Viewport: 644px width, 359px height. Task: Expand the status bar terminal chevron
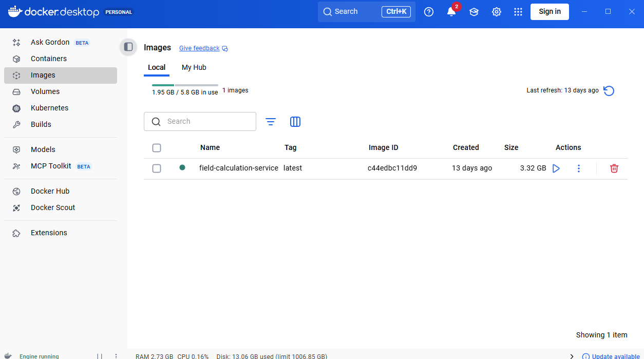pos(572,356)
